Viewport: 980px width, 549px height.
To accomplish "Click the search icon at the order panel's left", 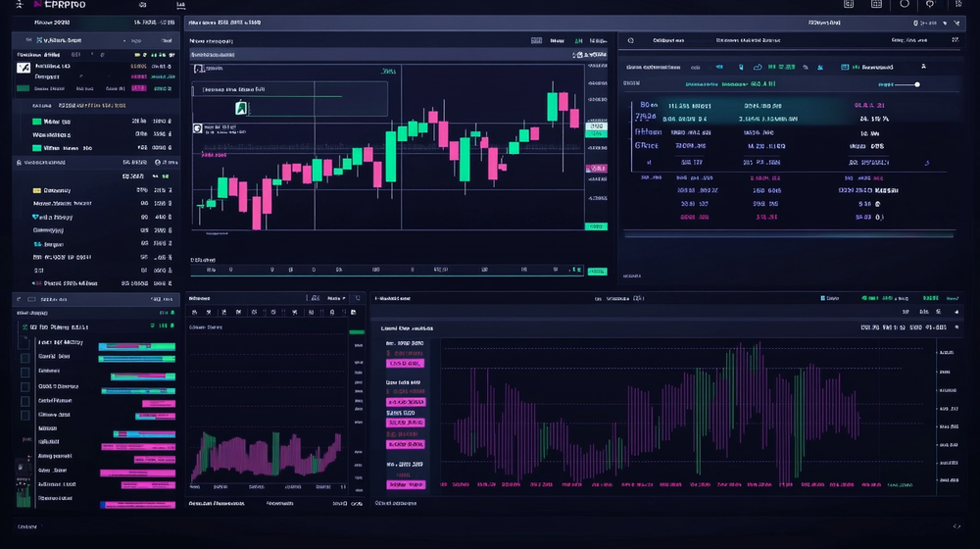I will tap(630, 40).
